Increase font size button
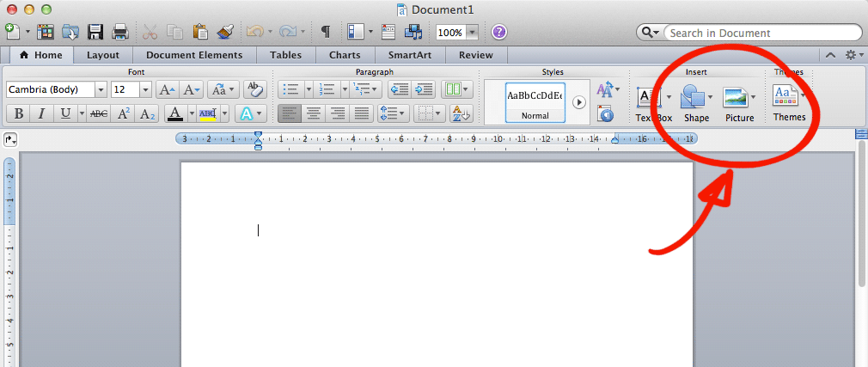868x367 pixels. coord(168,89)
